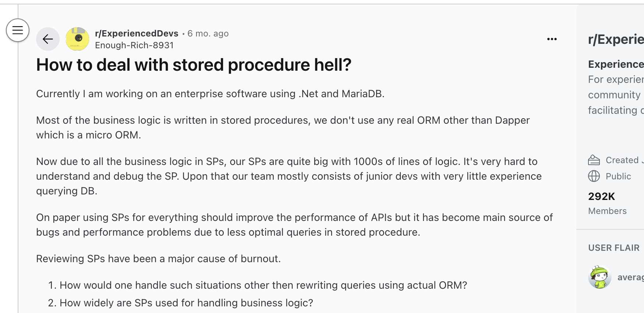This screenshot has width=644, height=313.
Task: Open the hamburger navigation menu
Action: [18, 30]
